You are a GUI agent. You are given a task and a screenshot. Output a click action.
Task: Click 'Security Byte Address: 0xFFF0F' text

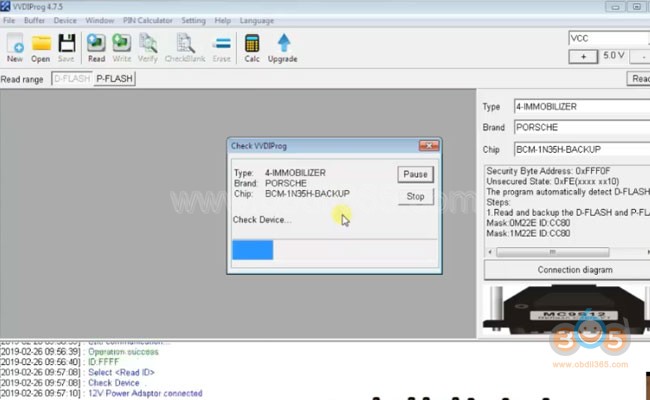tap(548, 171)
